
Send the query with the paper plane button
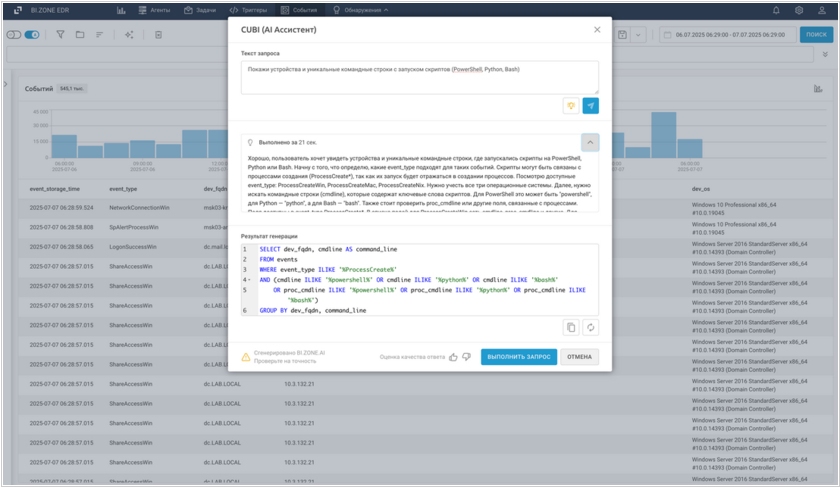coord(590,106)
